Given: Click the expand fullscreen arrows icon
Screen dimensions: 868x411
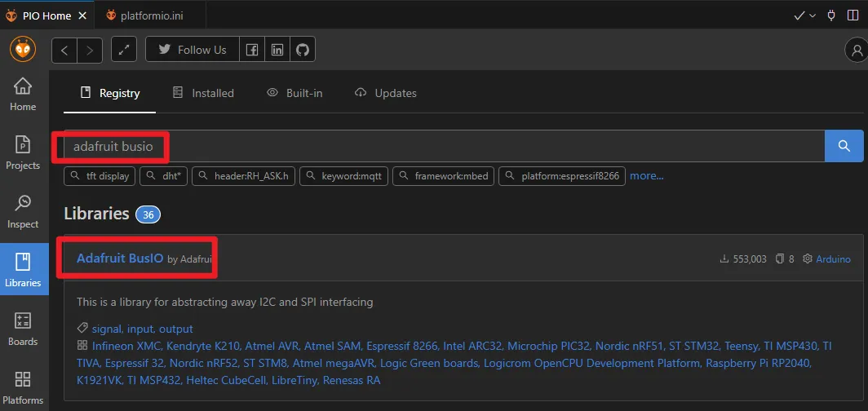Looking at the screenshot, I should click(124, 51).
